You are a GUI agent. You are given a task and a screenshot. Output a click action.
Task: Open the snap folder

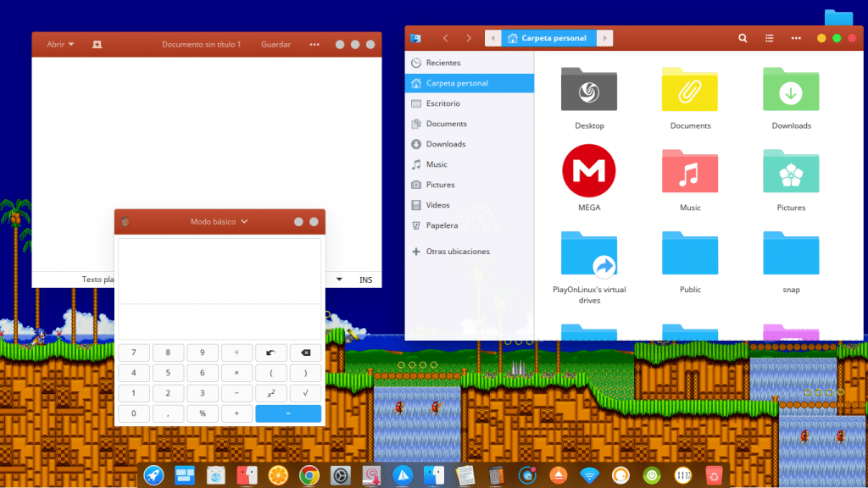791,253
